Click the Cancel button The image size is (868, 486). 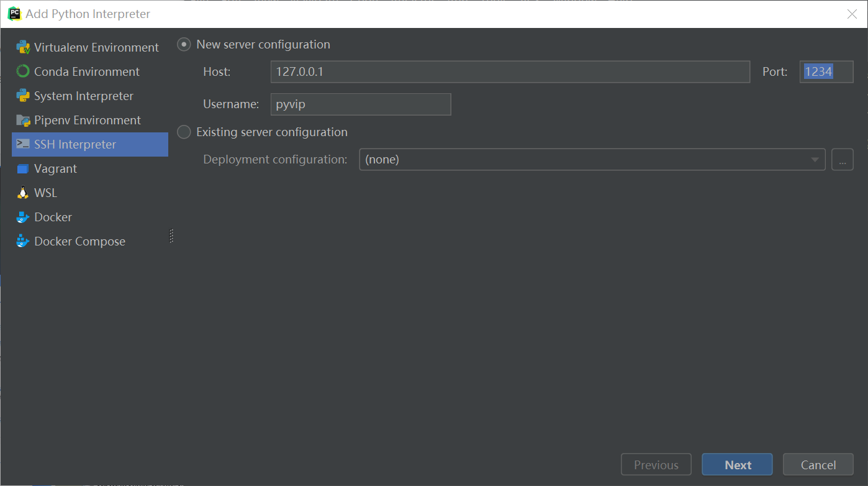(818, 465)
